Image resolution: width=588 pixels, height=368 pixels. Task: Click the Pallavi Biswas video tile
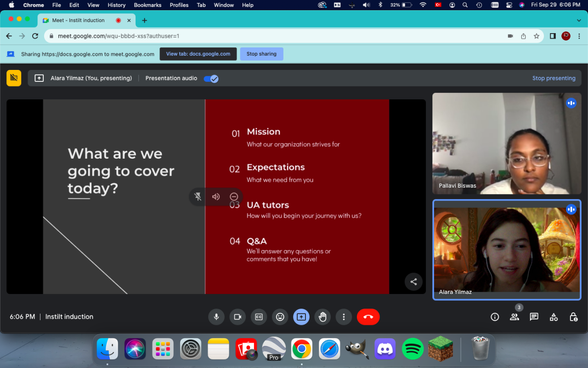[507, 144]
